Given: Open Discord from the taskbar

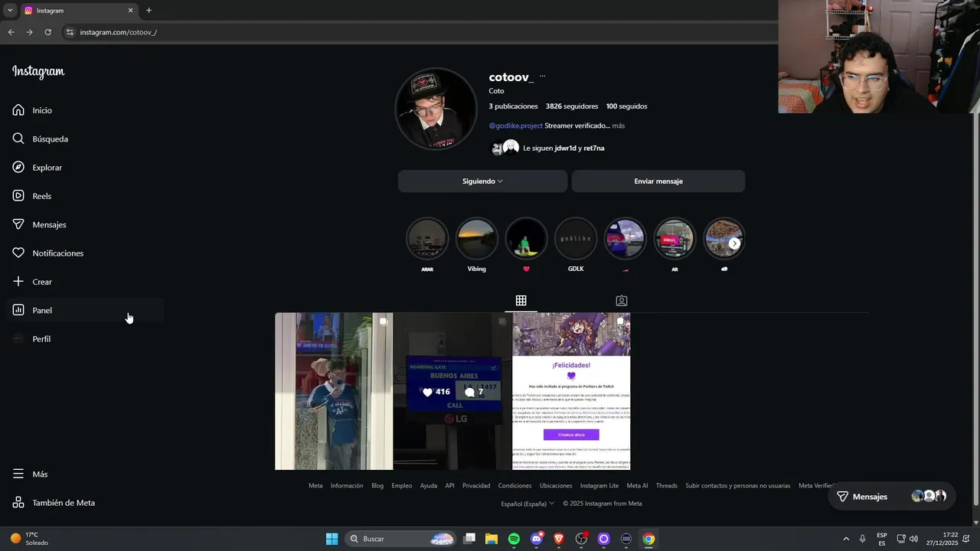Looking at the screenshot, I should point(536,539).
